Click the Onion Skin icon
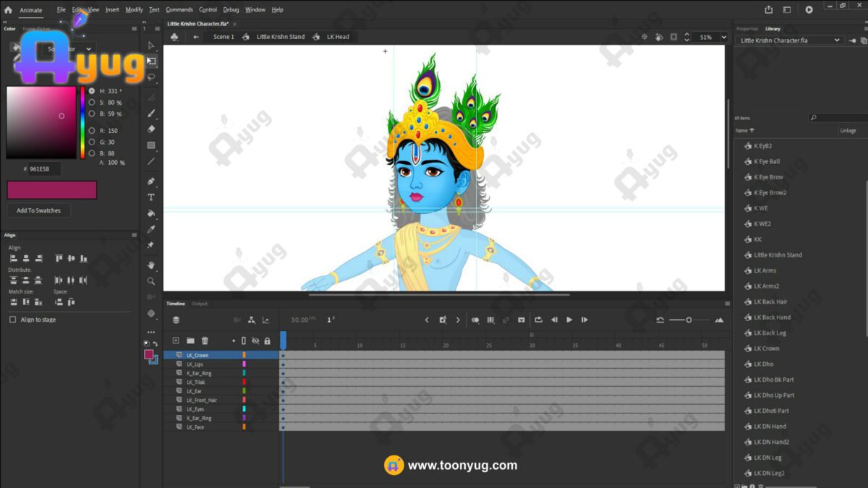The image size is (868, 488). (x=475, y=320)
